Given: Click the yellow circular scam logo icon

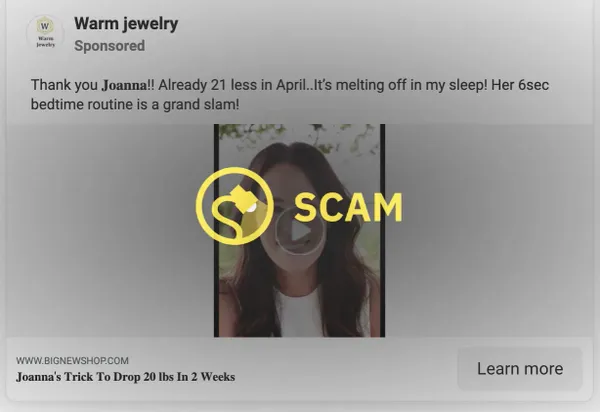Looking at the screenshot, I should click(x=235, y=206).
